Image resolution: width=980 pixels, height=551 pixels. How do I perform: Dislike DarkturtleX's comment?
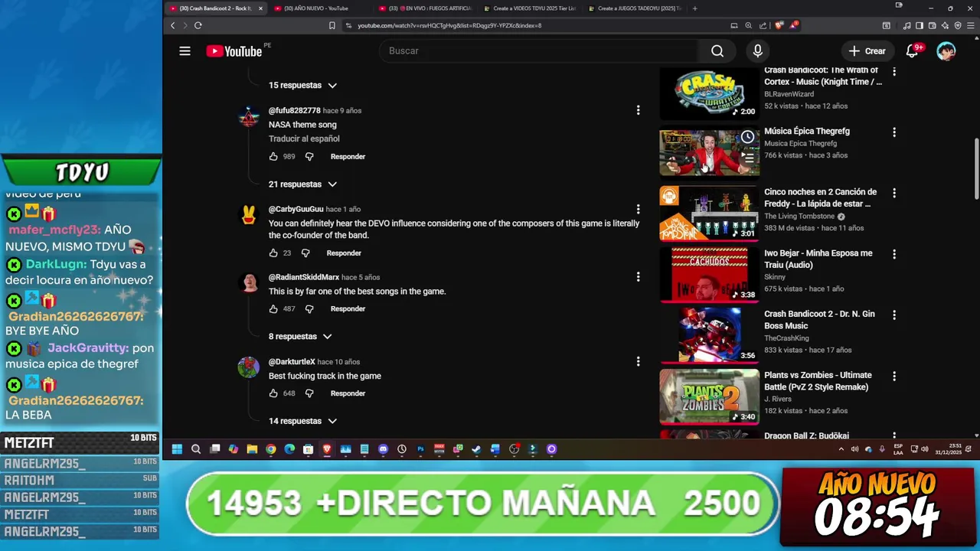(309, 393)
